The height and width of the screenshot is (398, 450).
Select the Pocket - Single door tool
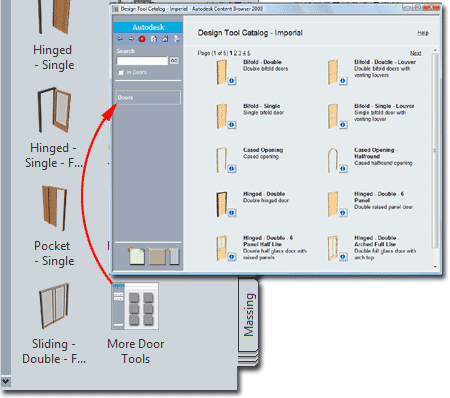(54, 208)
